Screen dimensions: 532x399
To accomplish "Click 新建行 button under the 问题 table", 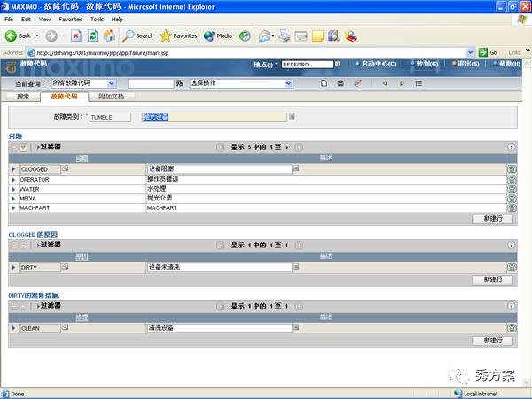I will click(492, 219).
